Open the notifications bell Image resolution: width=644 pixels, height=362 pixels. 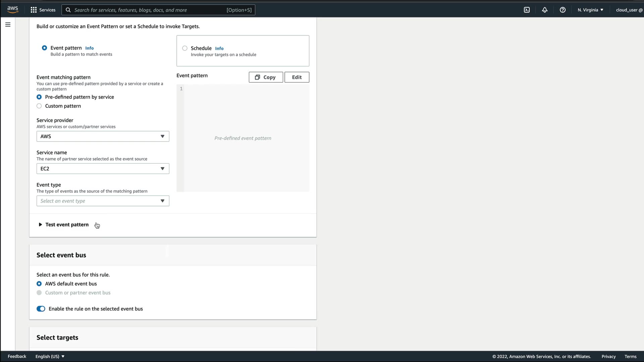click(x=545, y=10)
